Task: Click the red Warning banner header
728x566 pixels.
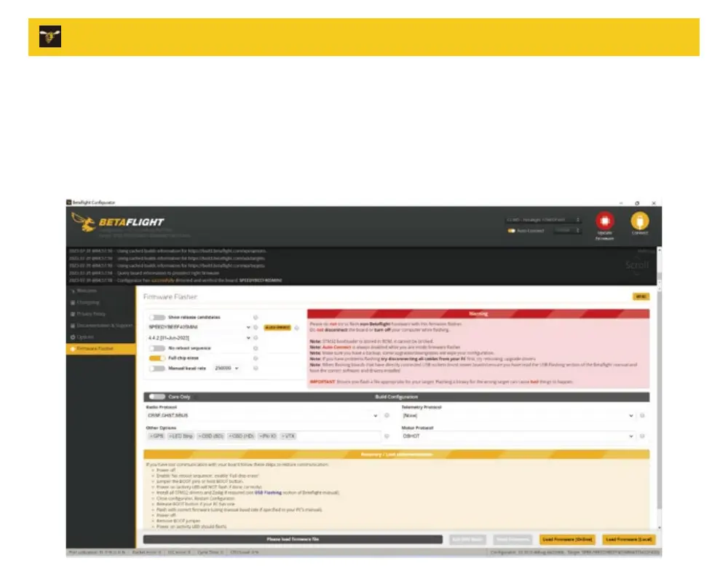Action: pyautogui.click(x=478, y=314)
